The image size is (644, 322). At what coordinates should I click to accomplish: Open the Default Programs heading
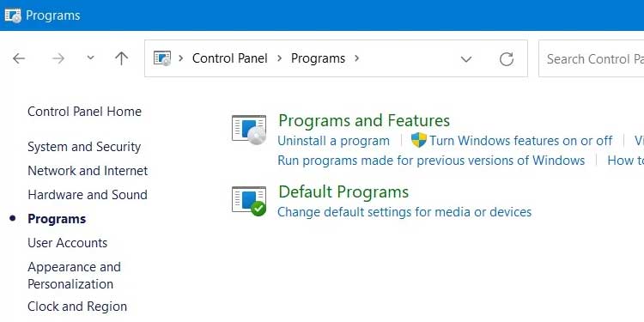343,191
